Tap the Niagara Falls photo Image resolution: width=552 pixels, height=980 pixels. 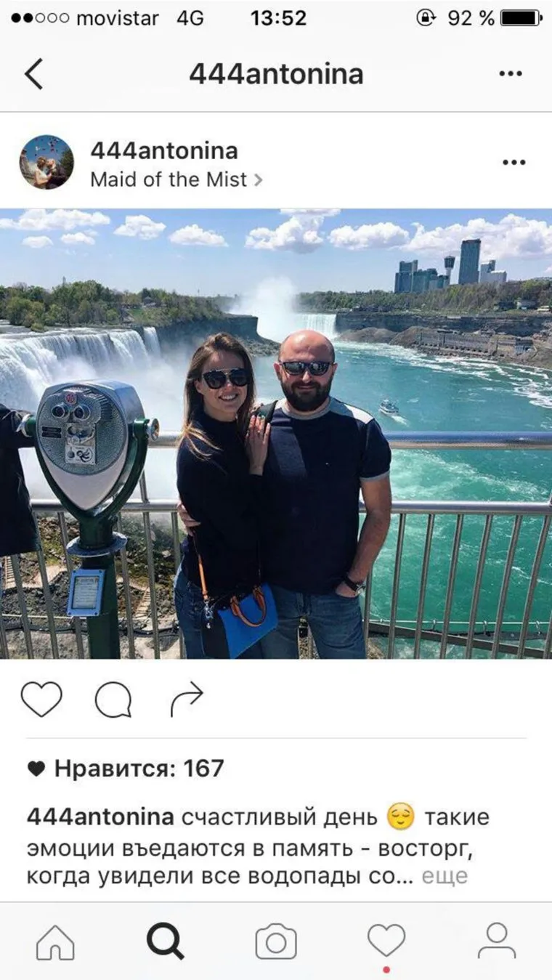click(276, 434)
